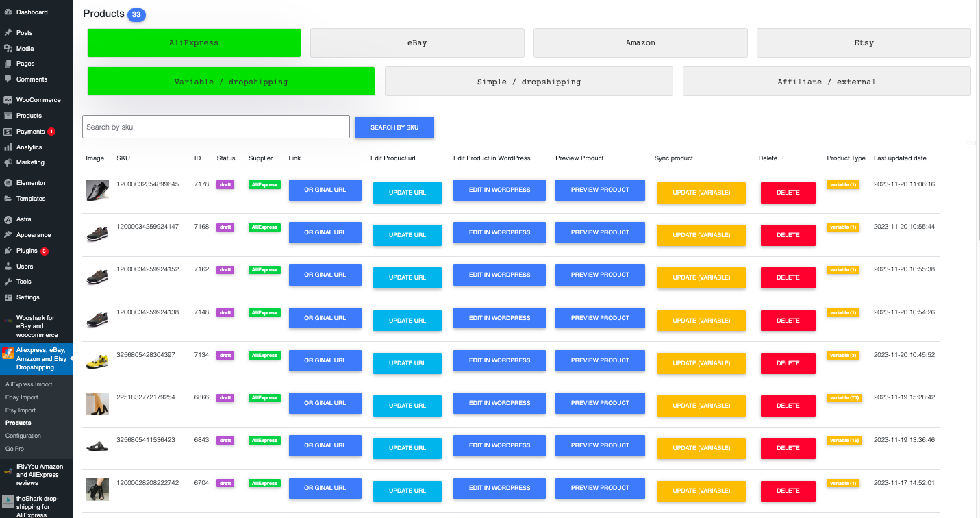980x518 pixels.
Task: Click the black dress shoe thumbnail for 7178
Action: (97, 190)
